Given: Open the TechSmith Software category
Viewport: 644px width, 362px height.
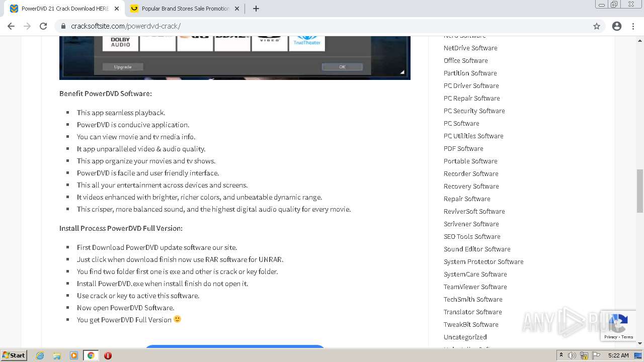Looking at the screenshot, I should coord(473,299).
